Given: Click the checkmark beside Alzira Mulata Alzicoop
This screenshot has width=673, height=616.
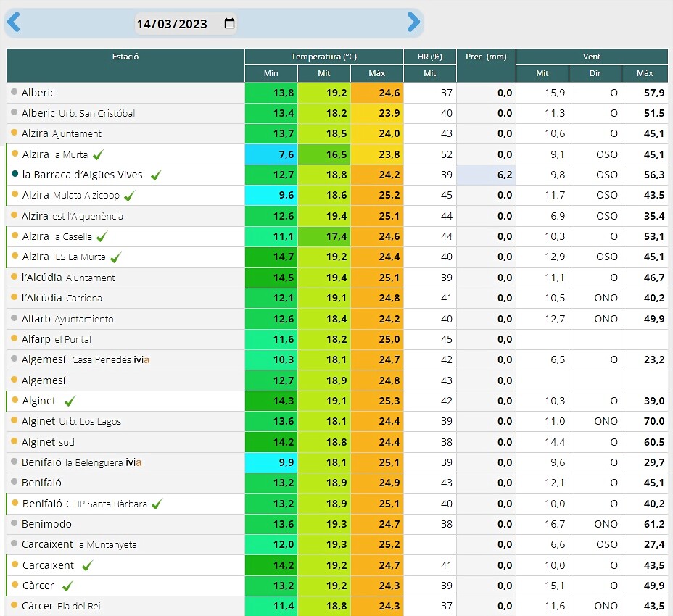Looking at the screenshot, I should [129, 196].
